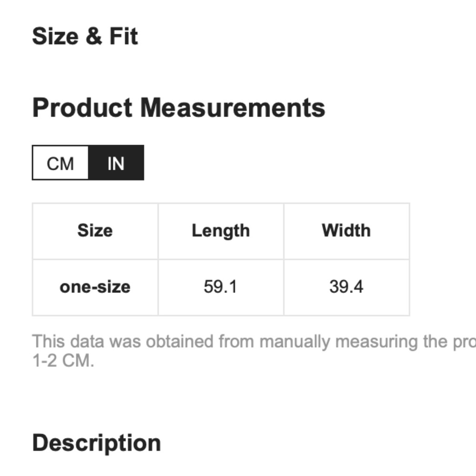Select the 39.4 width value
Viewport: 476px width, 476px height.
pyautogui.click(x=347, y=287)
